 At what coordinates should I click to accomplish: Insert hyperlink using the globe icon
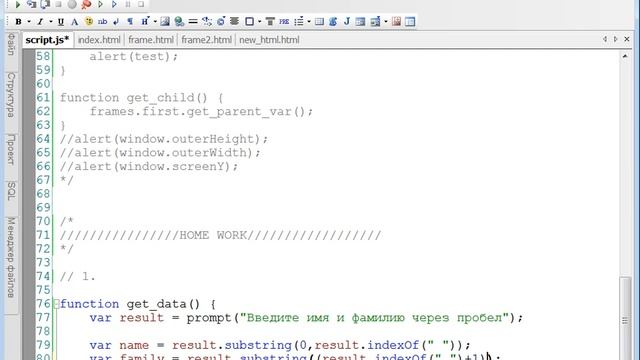(x=179, y=22)
